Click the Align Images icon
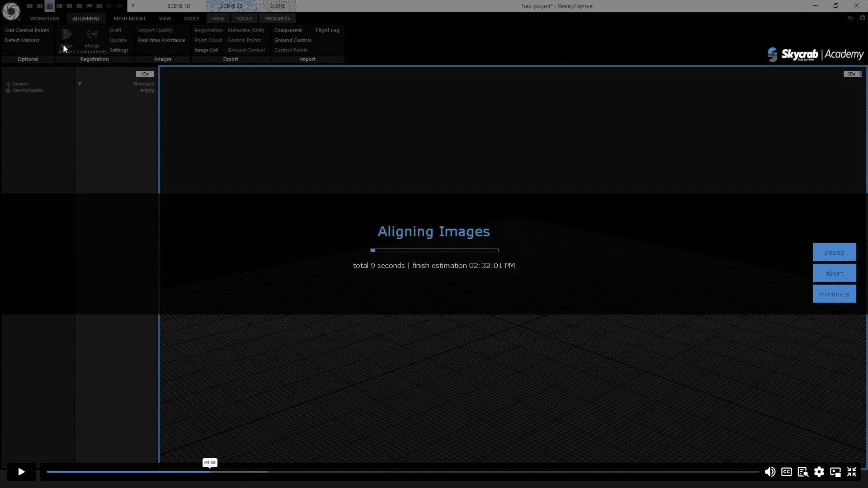The width and height of the screenshot is (868, 488). pos(67,35)
